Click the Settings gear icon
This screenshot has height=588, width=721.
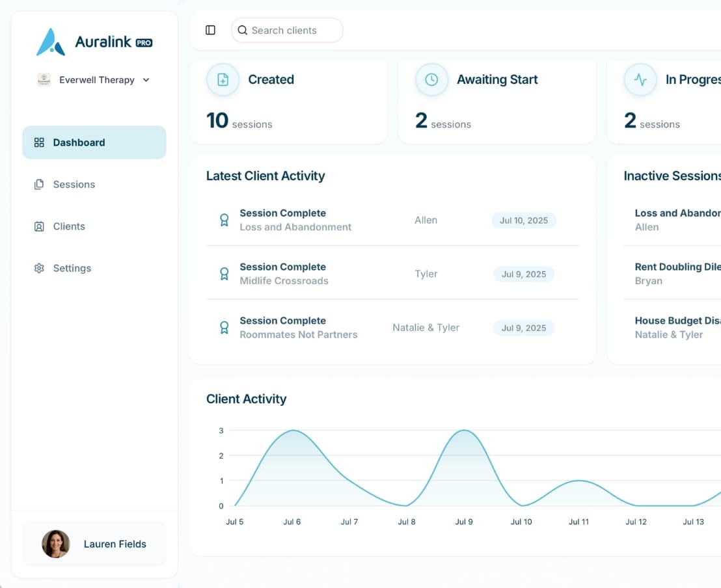[39, 268]
